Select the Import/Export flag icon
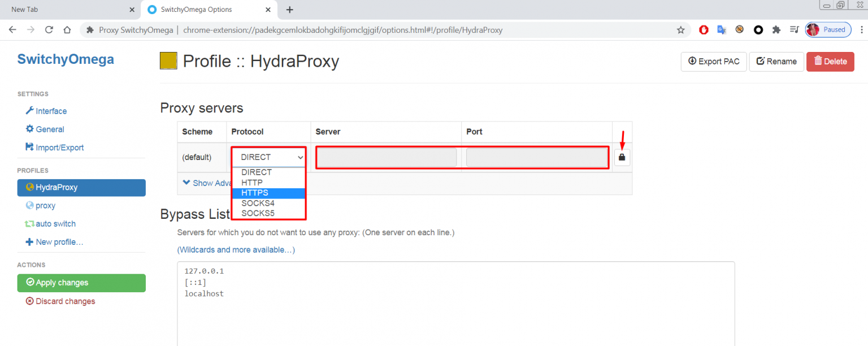Viewport: 868px width, 346px height. pyautogui.click(x=30, y=148)
